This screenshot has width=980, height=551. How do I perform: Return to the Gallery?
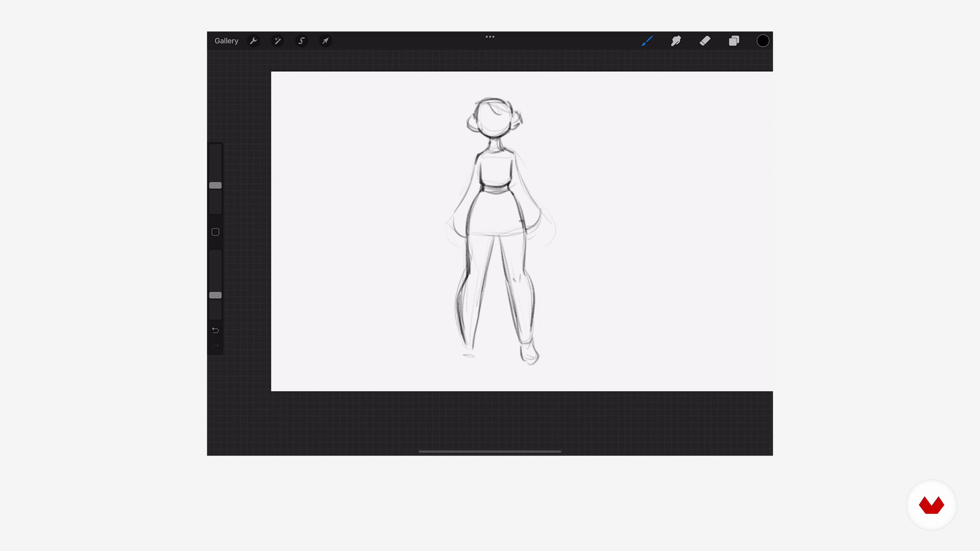[x=226, y=41]
